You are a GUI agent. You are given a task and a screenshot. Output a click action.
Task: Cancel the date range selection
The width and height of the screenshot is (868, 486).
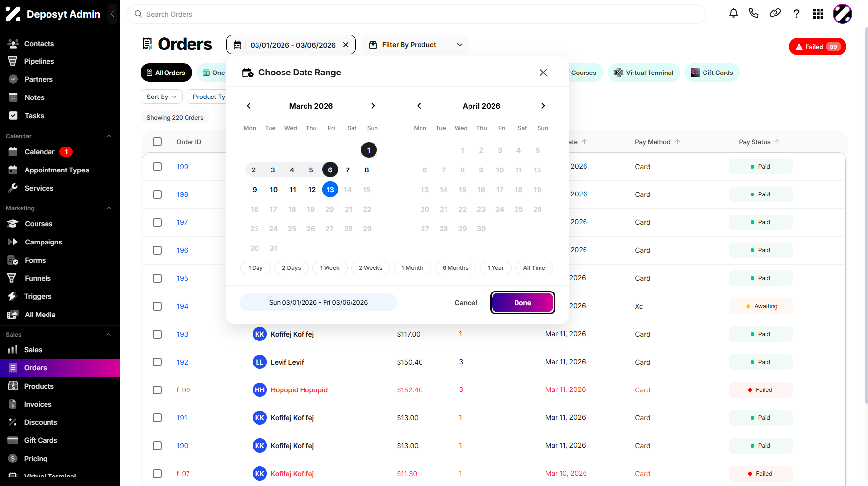click(466, 303)
